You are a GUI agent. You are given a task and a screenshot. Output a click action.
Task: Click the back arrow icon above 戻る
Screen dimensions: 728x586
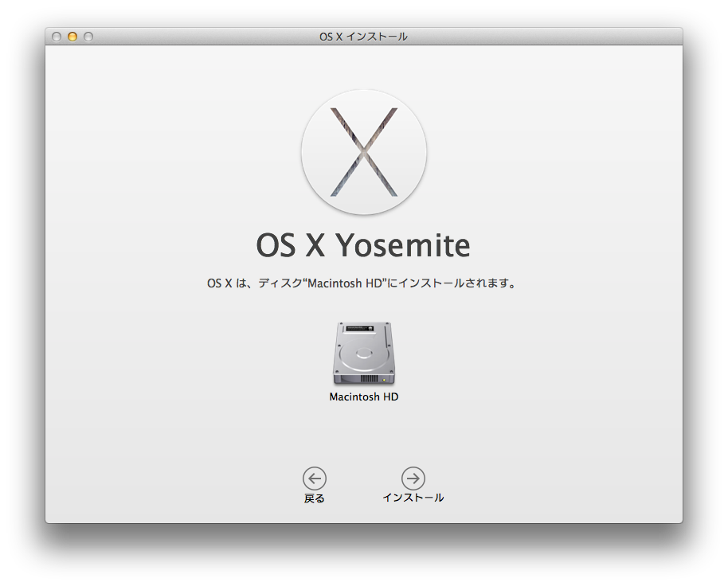coord(315,479)
